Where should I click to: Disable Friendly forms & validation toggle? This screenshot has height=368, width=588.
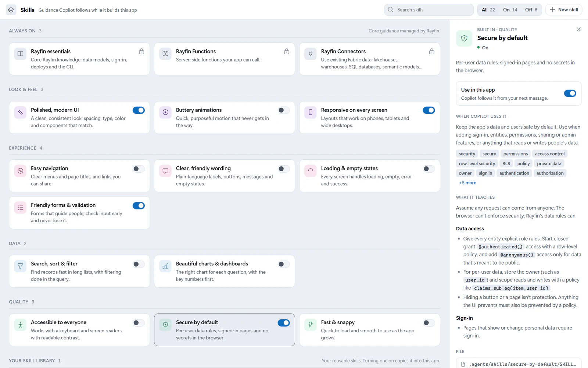point(139,206)
